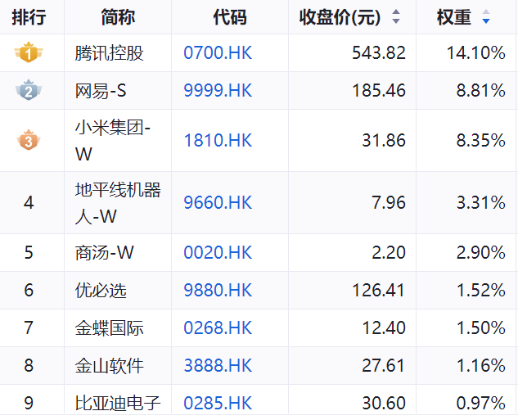Click the 权重 header label

click(x=454, y=17)
